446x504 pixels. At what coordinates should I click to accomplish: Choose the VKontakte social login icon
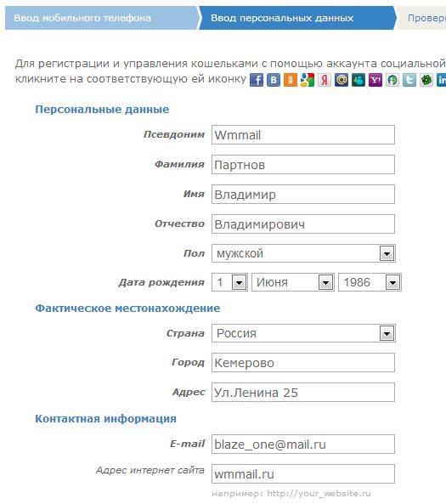tap(274, 80)
